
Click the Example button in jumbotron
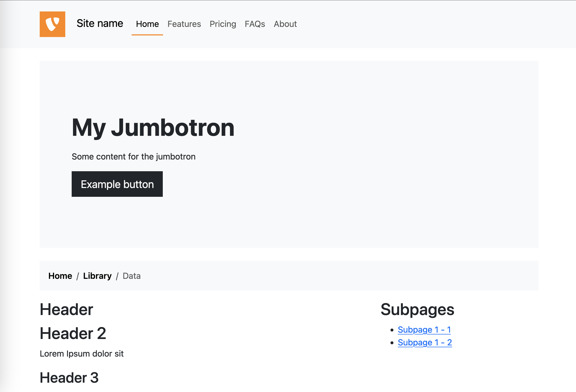[117, 184]
